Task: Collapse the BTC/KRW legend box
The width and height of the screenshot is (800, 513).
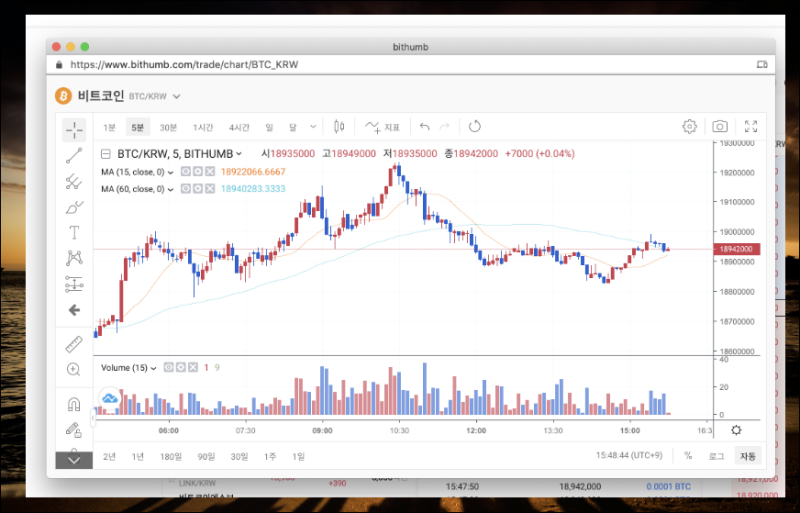Action: pyautogui.click(x=106, y=154)
